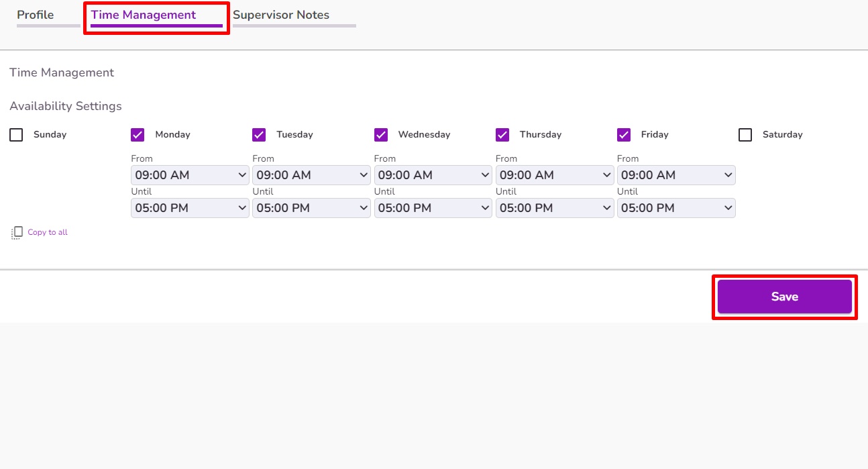Open Monday's Until time dropdown
Viewport: 868px width, 469px height.
pyautogui.click(x=189, y=208)
